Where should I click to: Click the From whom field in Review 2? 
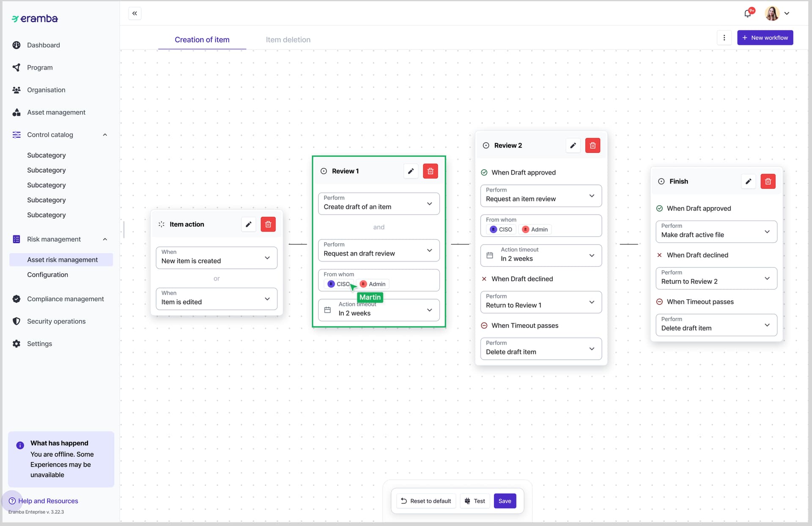tap(540, 225)
